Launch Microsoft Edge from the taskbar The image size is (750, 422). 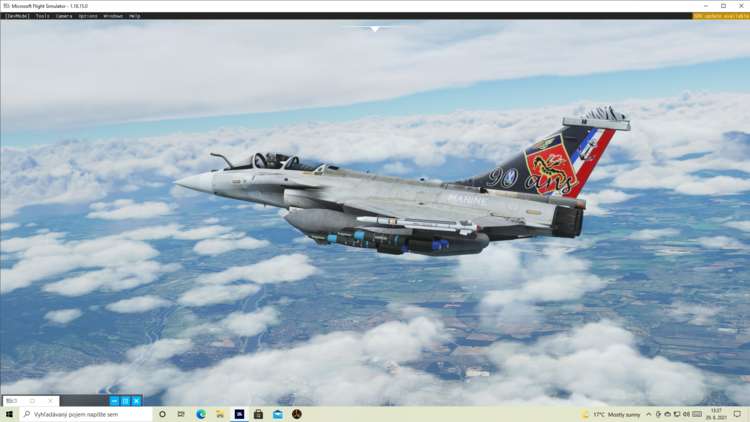point(201,414)
